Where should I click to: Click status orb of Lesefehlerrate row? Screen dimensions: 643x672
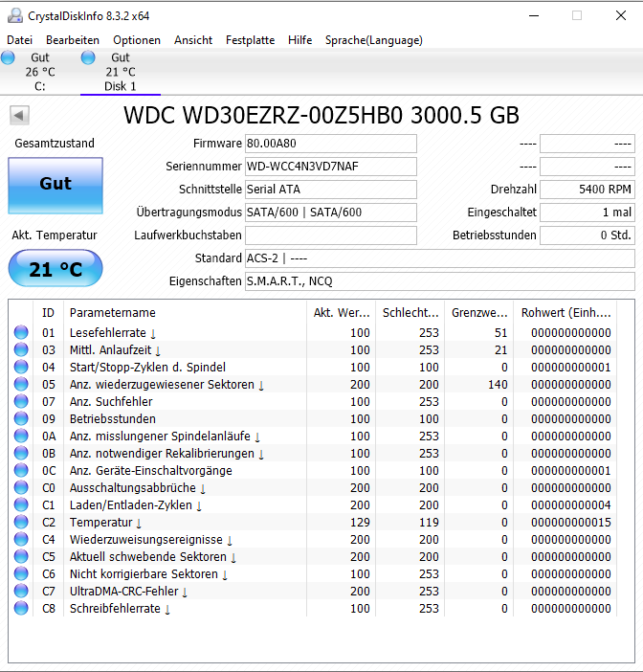(x=21, y=332)
